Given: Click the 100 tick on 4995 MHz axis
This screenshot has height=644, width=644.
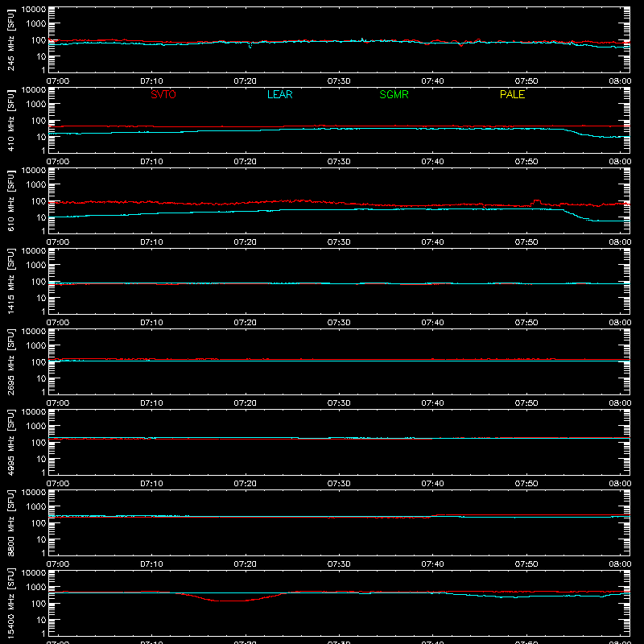Looking at the screenshot, I should pos(39,443).
